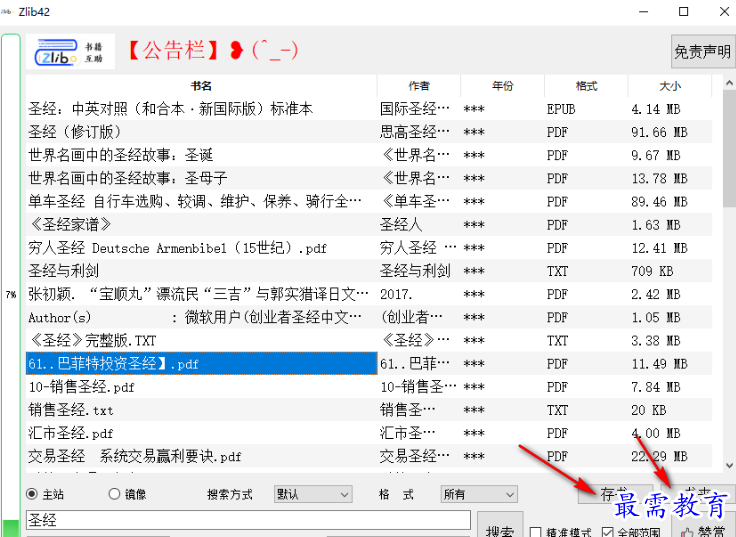The image size is (736, 537).
Task: Sort by the 格式 column header
Action: coord(586,86)
